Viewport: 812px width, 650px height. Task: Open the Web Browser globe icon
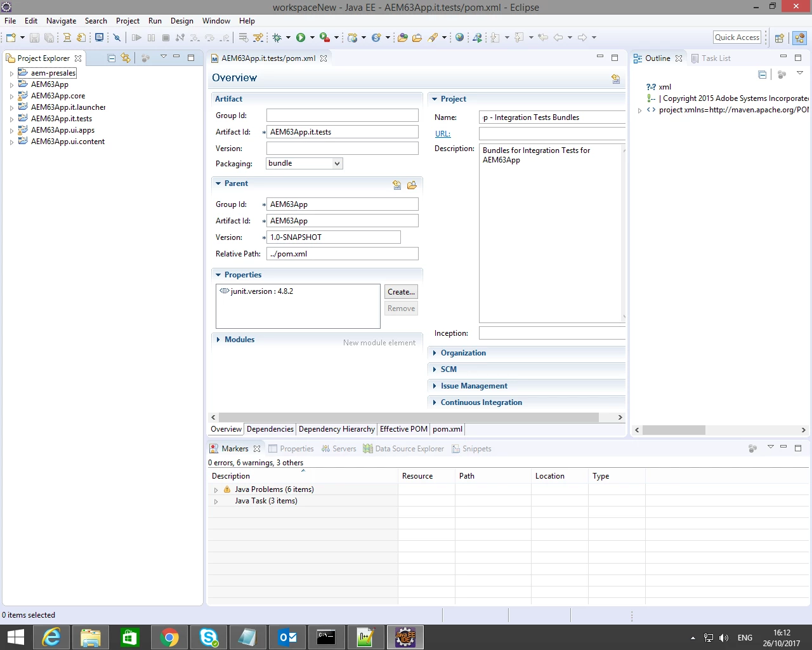460,37
